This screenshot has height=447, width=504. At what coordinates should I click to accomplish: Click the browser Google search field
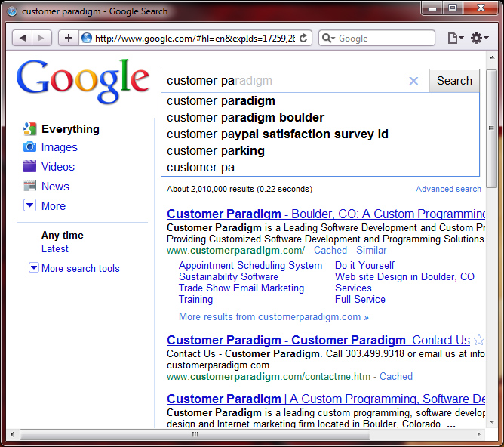(x=376, y=39)
